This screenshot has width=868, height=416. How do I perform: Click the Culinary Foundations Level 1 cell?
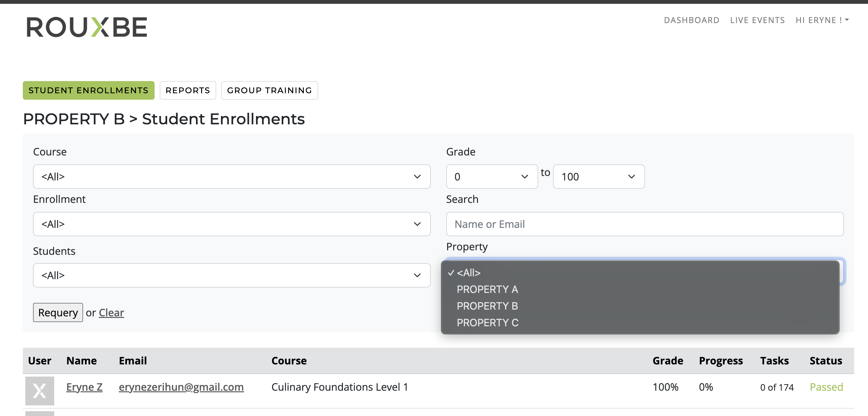pyautogui.click(x=340, y=387)
